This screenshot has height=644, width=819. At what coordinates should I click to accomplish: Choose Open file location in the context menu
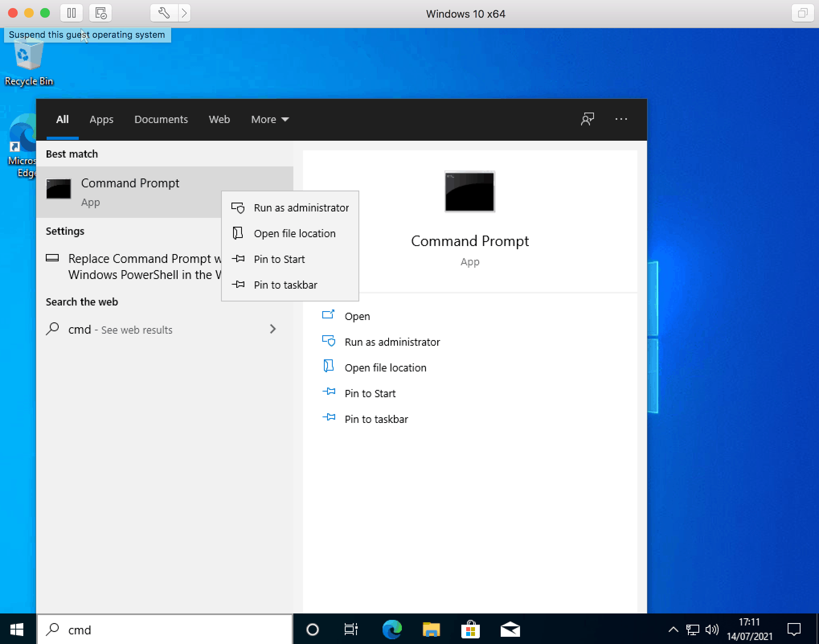[x=290, y=234]
